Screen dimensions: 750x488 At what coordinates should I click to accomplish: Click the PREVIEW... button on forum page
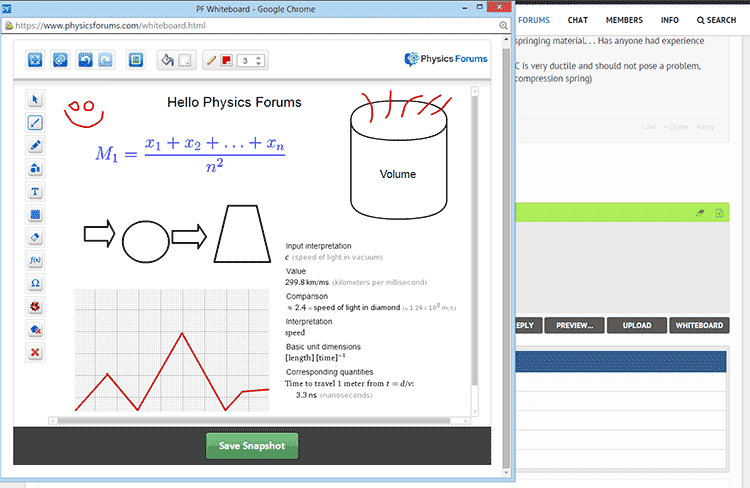(x=574, y=325)
